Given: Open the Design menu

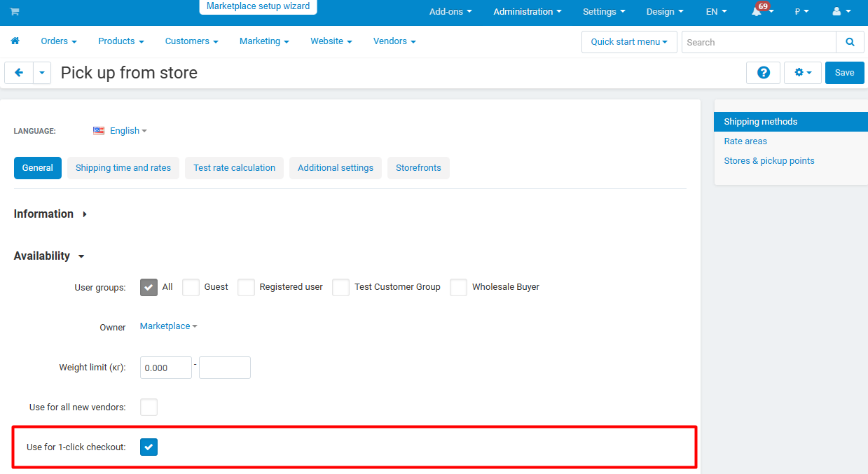Looking at the screenshot, I should tap(665, 12).
